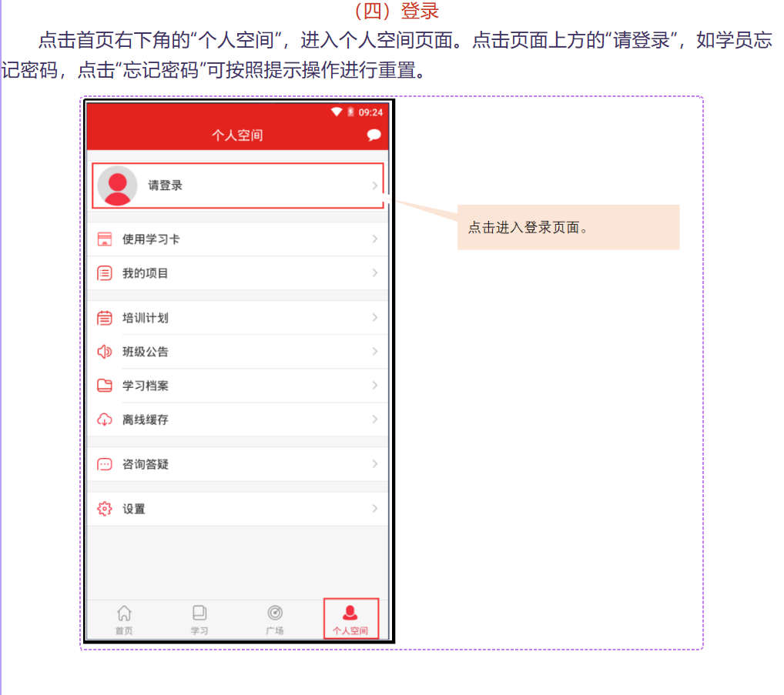Screen dimensions: 784x695
Task: Click the study card icon
Action: pos(105,239)
